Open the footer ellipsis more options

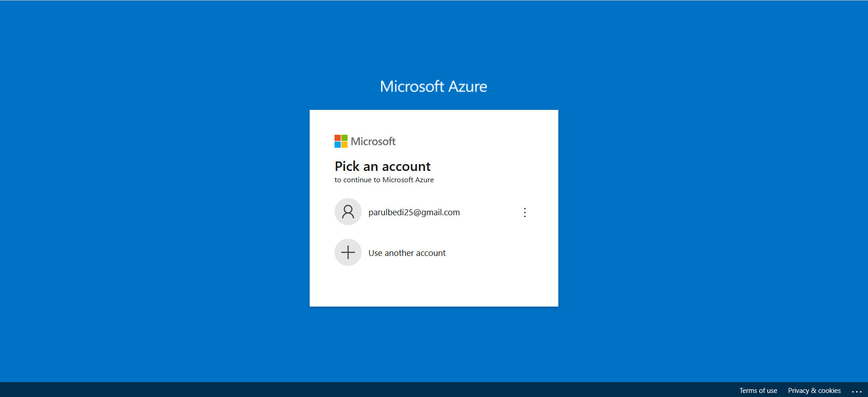click(857, 391)
